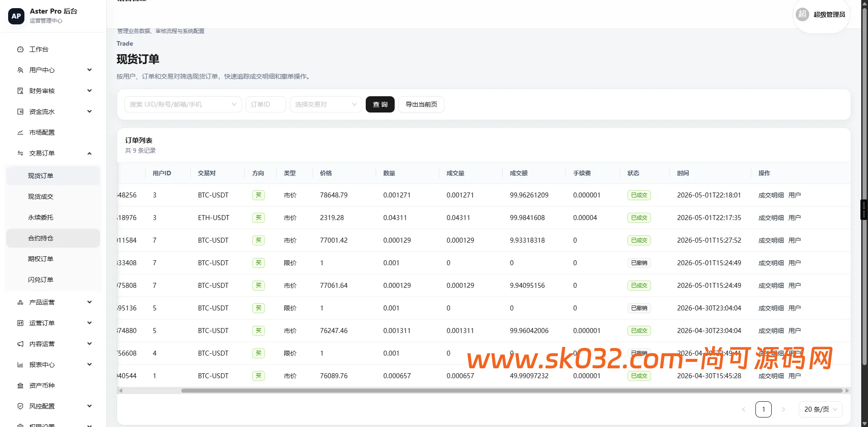
Task: Click 已成交 status tag in ETH-USDT row
Action: click(x=639, y=218)
